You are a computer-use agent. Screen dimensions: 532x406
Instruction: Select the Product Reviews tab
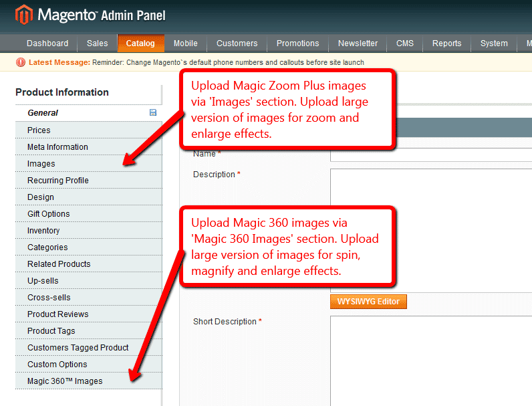click(88, 314)
